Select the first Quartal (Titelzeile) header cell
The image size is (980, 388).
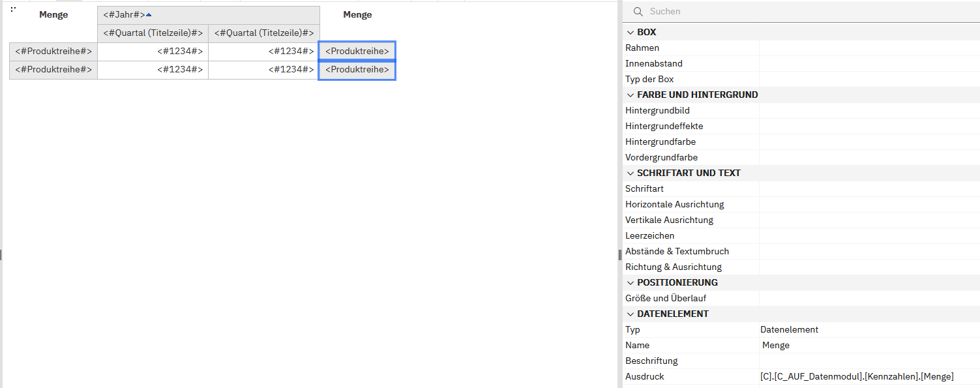pyautogui.click(x=153, y=33)
